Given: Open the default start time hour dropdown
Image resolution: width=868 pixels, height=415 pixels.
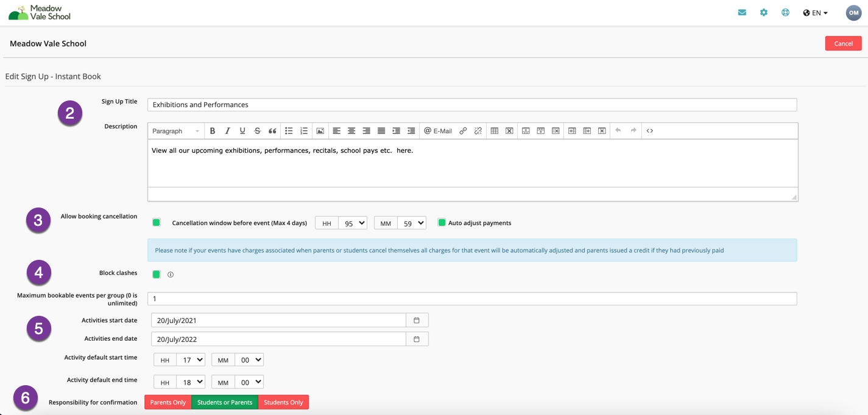Looking at the screenshot, I should tap(191, 360).
